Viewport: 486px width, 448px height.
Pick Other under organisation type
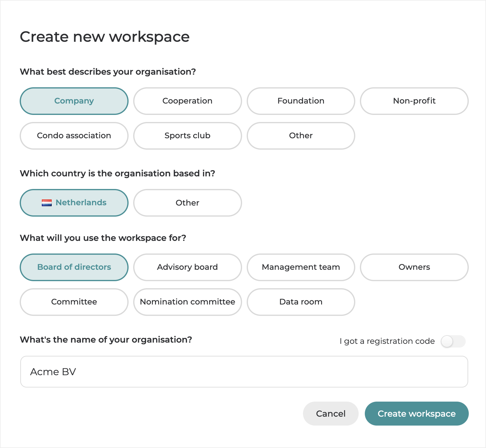pyautogui.click(x=301, y=136)
